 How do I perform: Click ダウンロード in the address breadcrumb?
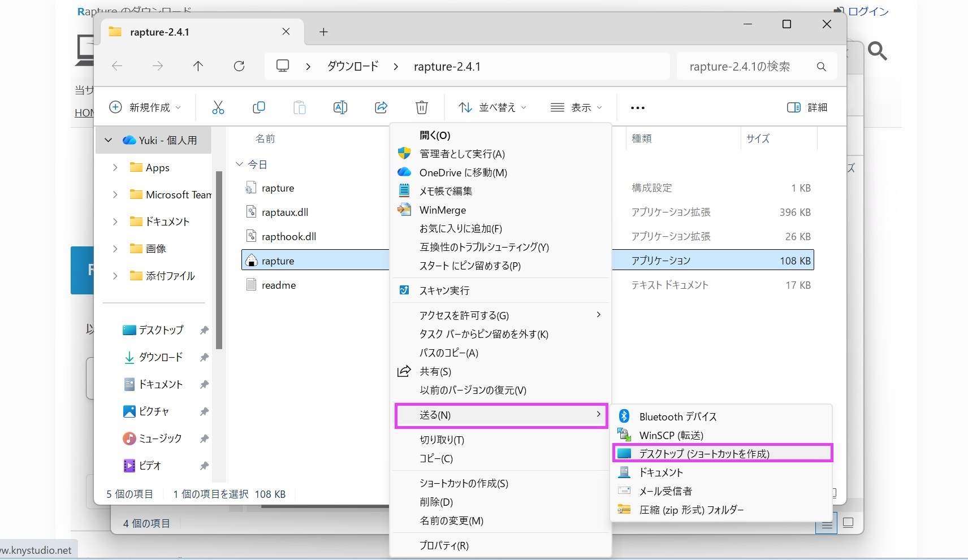[353, 66]
